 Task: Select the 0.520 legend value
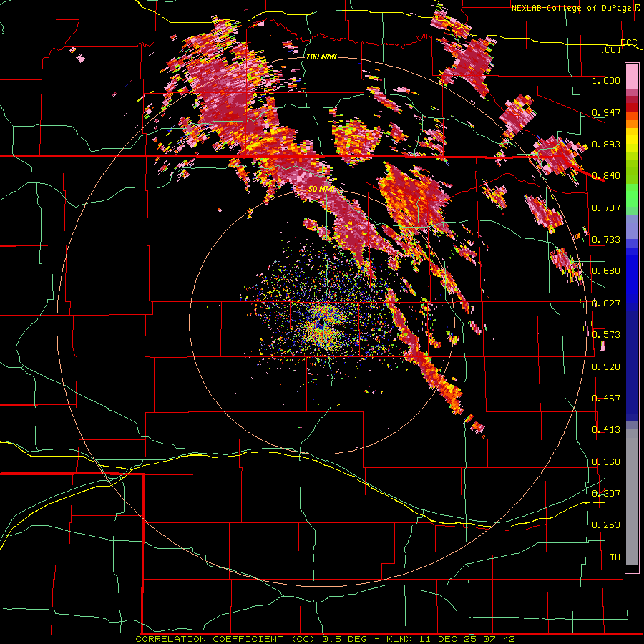click(606, 367)
